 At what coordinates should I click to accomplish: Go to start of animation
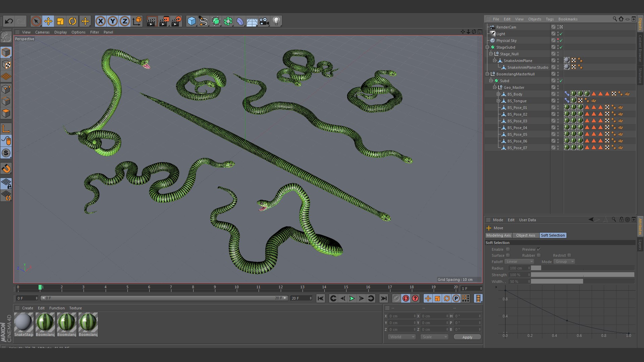(321, 298)
